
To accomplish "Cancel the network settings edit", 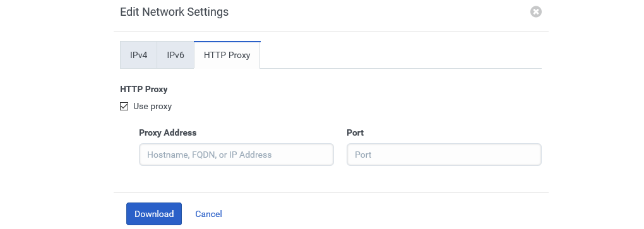I will 208,214.
